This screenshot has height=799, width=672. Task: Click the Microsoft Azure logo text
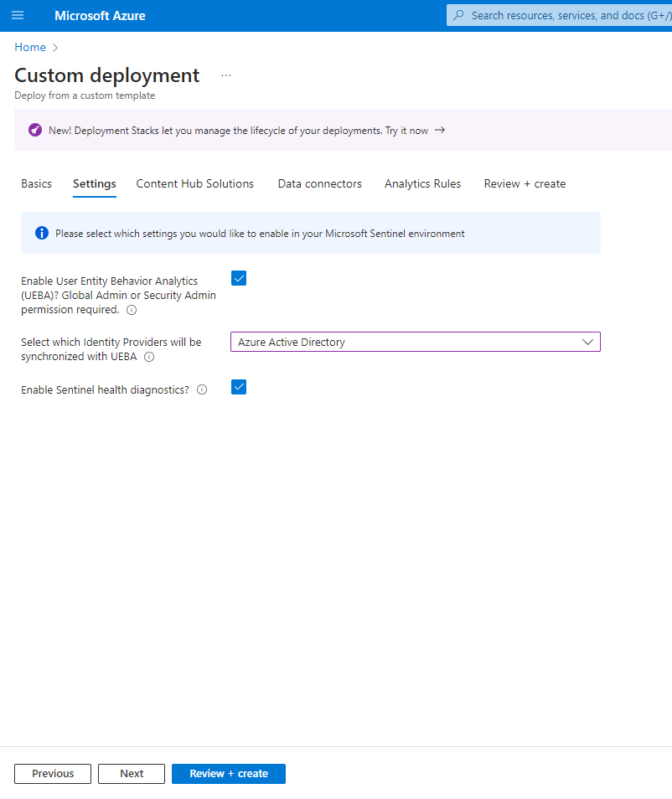pos(100,16)
